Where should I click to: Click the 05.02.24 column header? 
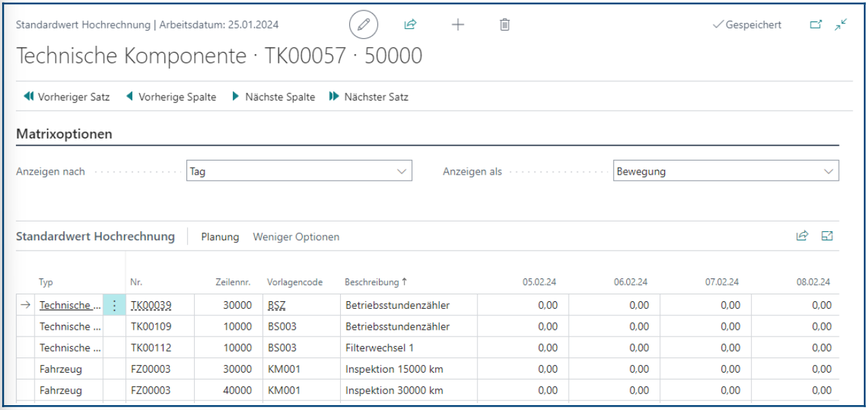(x=540, y=282)
